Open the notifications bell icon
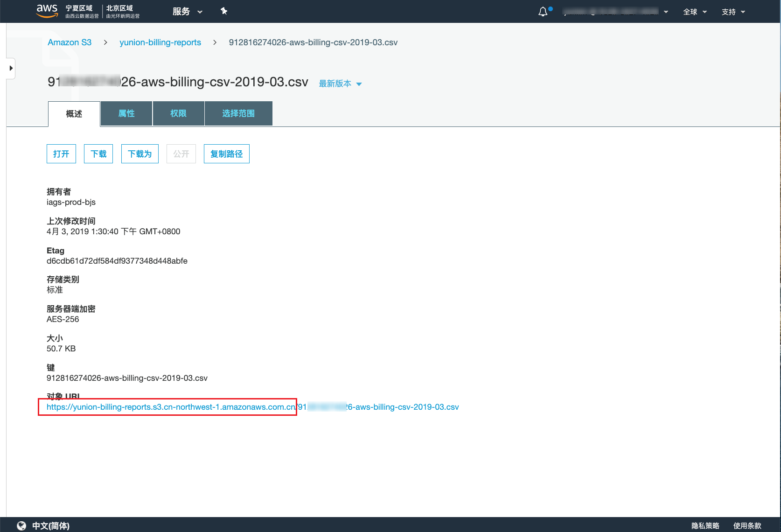Viewport: 781px width, 532px height. [543, 12]
